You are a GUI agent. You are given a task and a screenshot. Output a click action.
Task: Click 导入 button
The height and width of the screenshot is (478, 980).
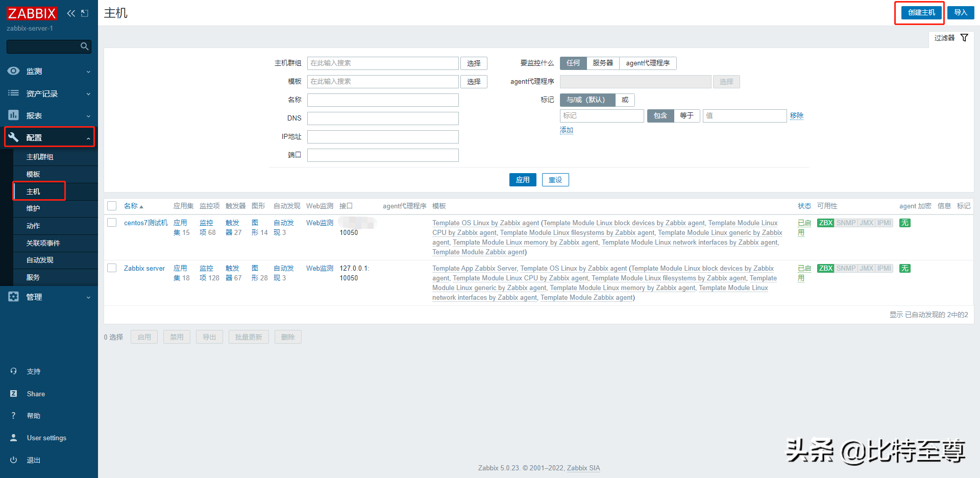tap(961, 13)
